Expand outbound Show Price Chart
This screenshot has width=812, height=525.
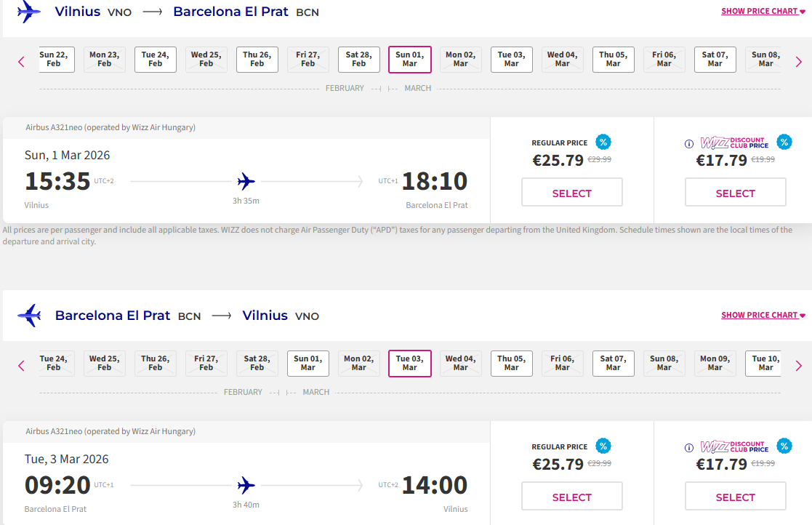click(763, 12)
